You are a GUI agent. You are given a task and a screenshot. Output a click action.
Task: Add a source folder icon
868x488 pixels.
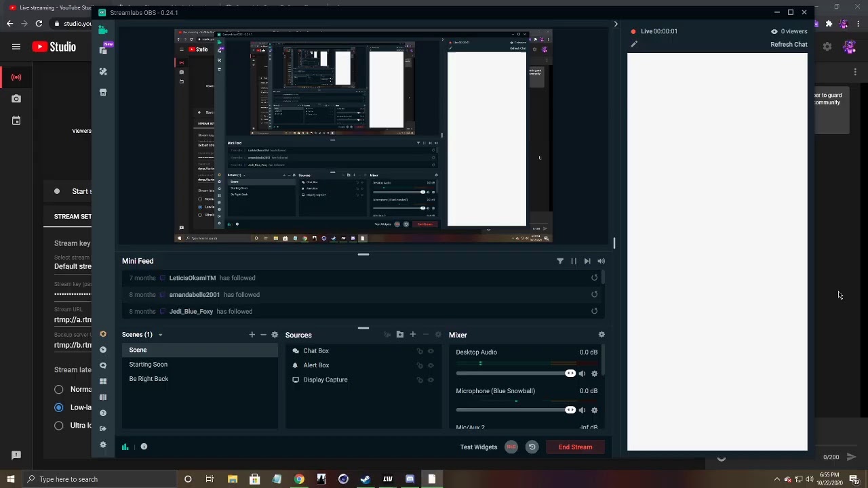400,335
